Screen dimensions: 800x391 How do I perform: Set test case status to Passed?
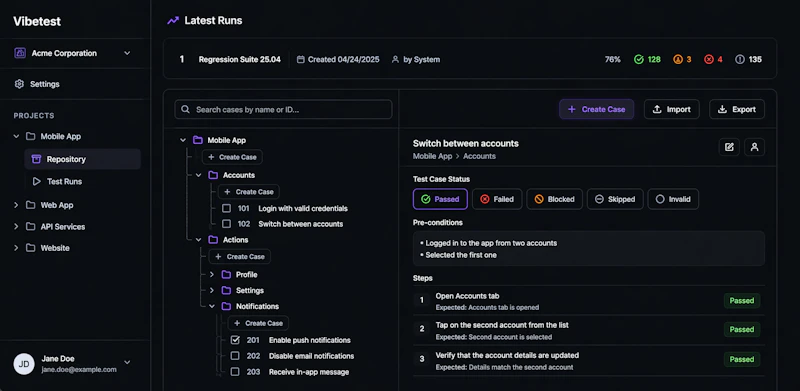(x=440, y=199)
